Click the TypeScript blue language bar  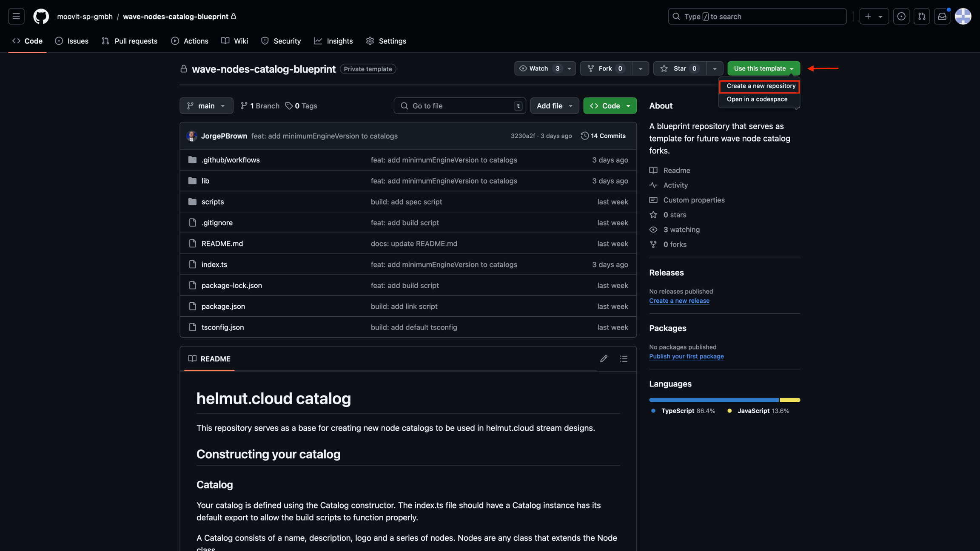click(713, 400)
